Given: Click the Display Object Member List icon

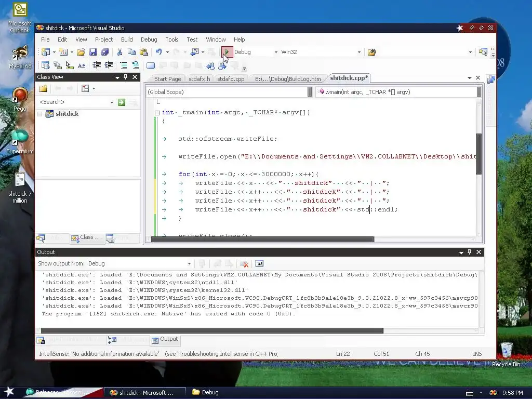Looking at the screenshot, I should [x=46, y=65].
